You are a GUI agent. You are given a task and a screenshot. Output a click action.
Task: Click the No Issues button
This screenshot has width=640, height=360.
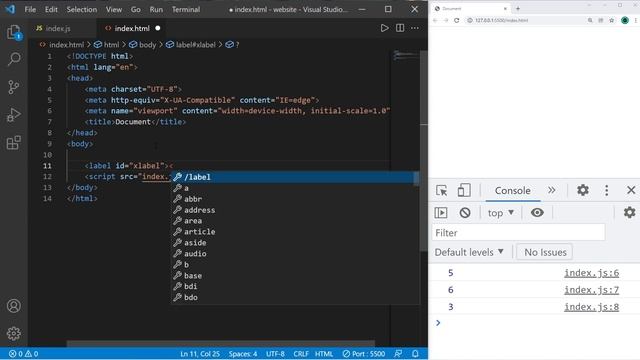tap(545, 252)
